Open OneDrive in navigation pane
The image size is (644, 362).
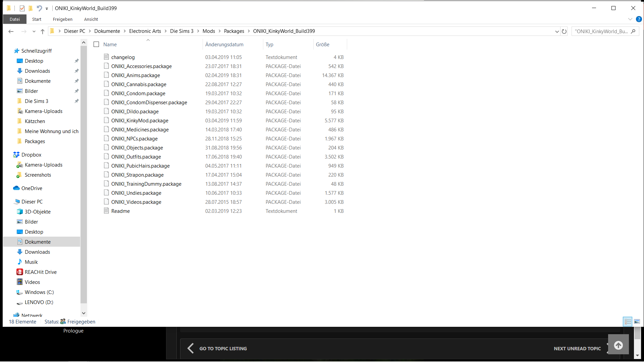32,188
